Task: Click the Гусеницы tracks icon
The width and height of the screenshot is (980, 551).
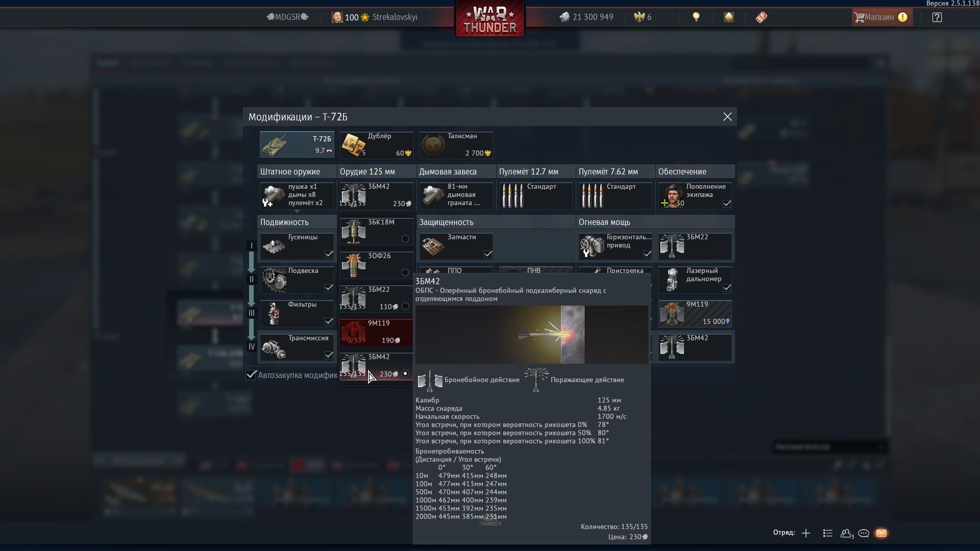Action: (274, 246)
